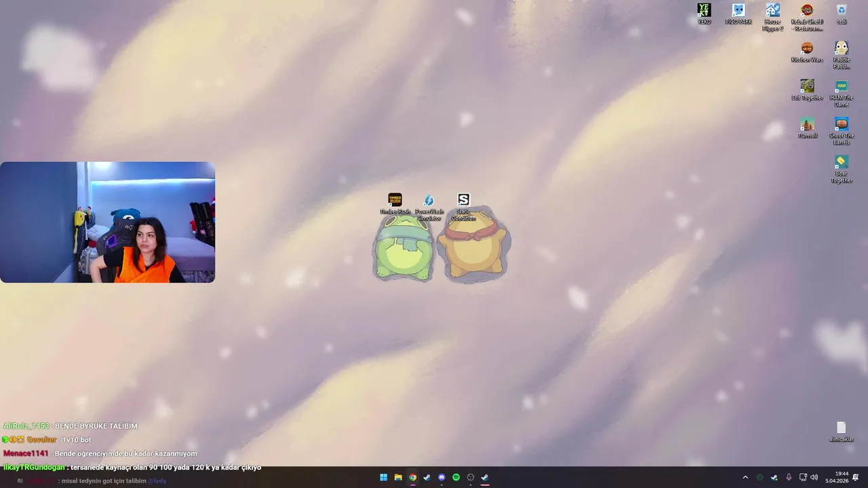Select the text file icon near the bottom right

pyautogui.click(x=842, y=432)
